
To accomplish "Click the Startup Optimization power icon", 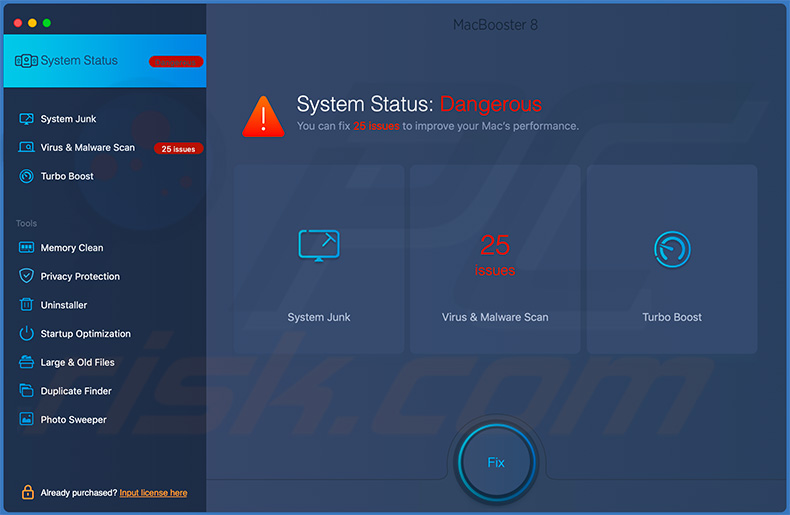I will click(x=26, y=333).
